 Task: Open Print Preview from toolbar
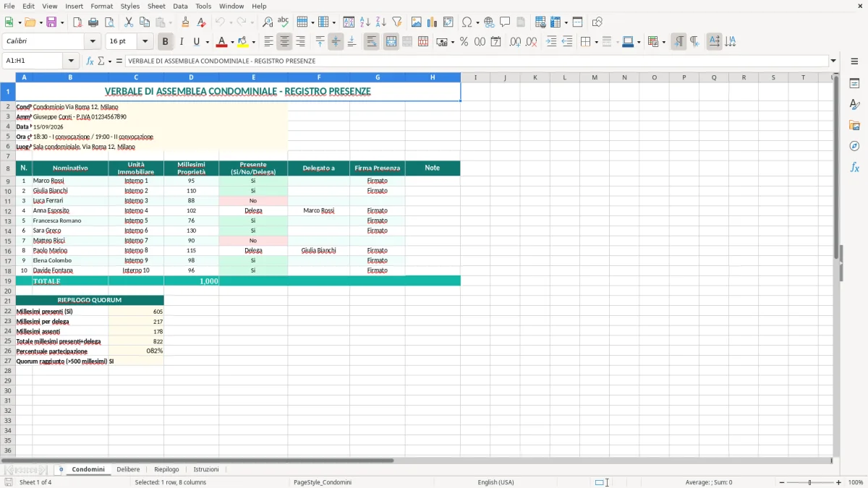point(109,22)
